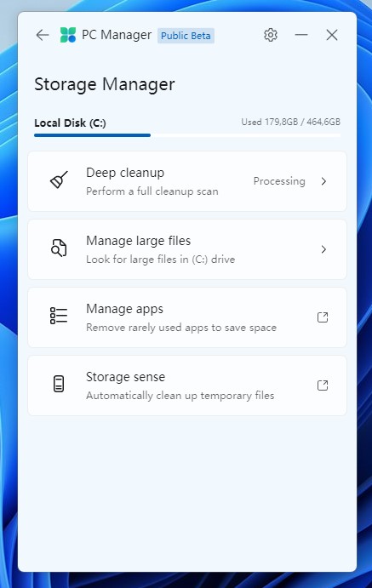Screen dimensions: 372x588
Task: Expand Manage large files chevron arrow
Action: point(323,249)
